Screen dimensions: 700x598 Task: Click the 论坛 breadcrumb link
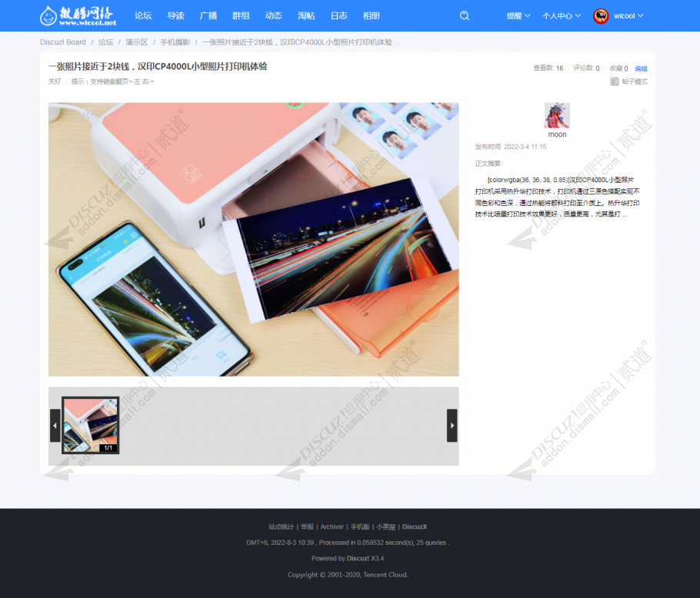click(x=105, y=42)
